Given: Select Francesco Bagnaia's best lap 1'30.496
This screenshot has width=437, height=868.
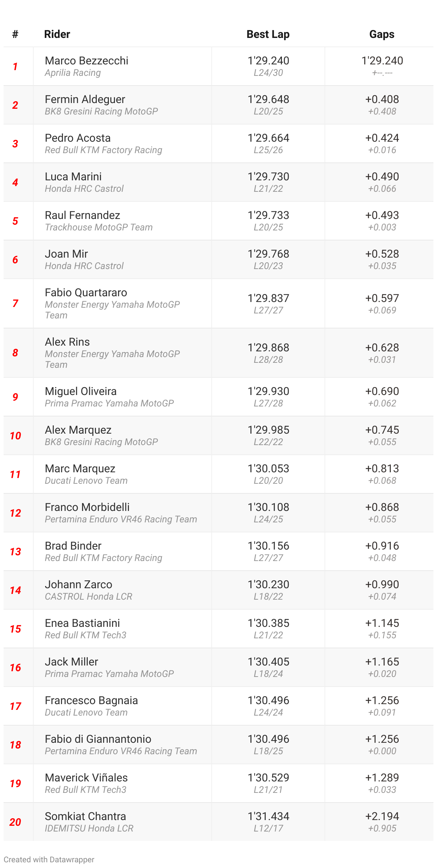Looking at the screenshot, I should pyautogui.click(x=268, y=701).
